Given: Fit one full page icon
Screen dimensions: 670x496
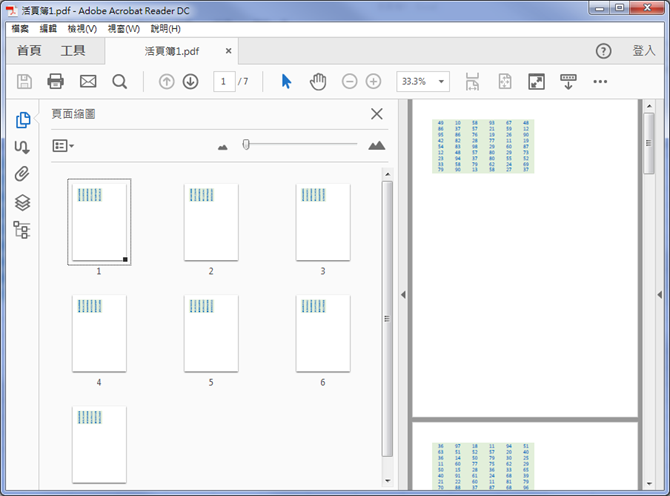Looking at the screenshot, I should click(505, 81).
